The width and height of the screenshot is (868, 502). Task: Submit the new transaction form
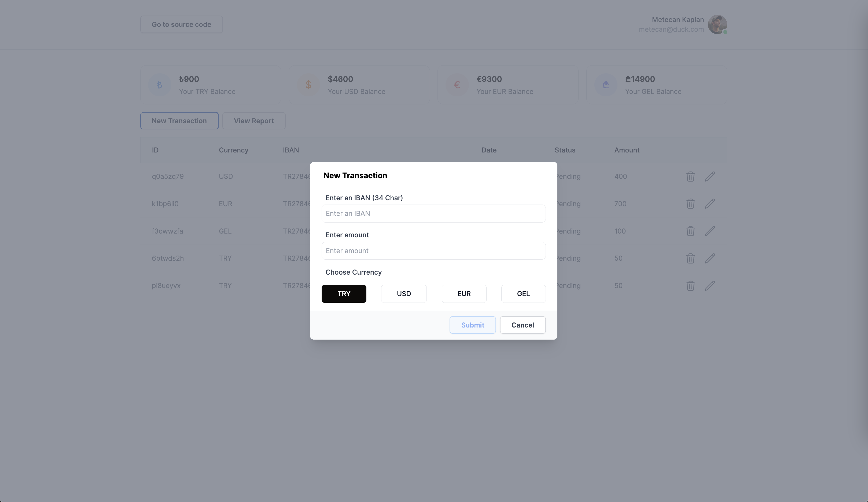[472, 325]
